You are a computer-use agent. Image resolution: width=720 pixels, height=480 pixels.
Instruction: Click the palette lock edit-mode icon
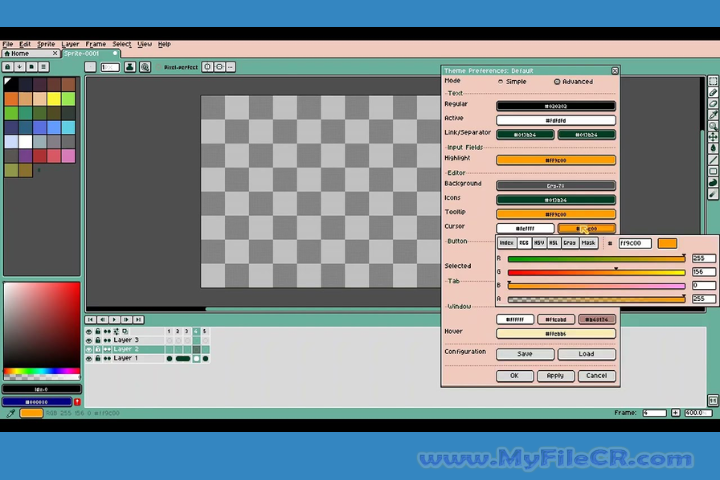coord(8,67)
